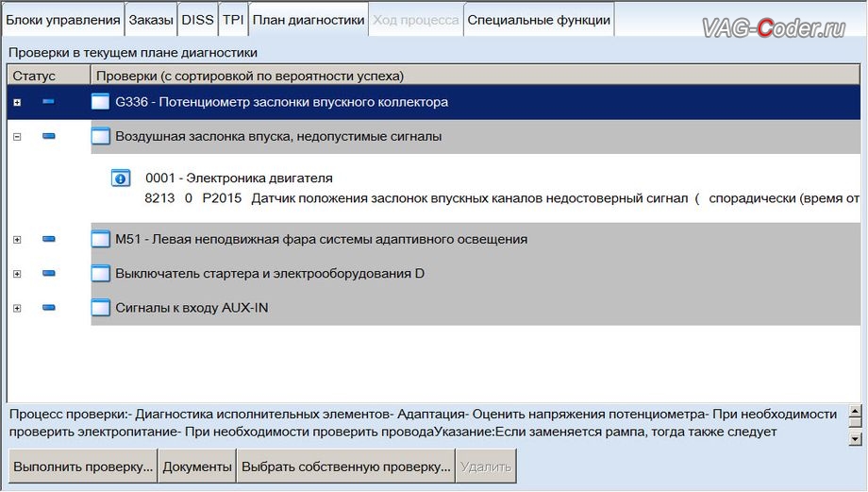Open the Документы button
The width and height of the screenshot is (868, 492).
(197, 467)
